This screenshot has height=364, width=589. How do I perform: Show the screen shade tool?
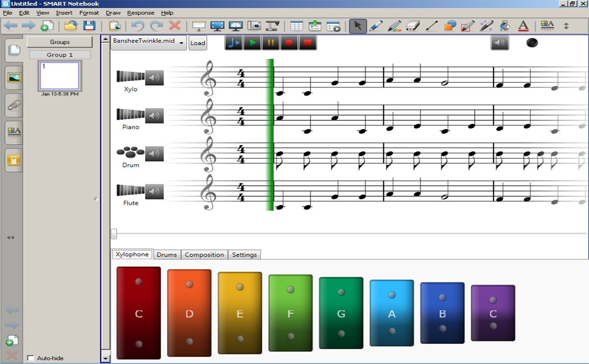[x=199, y=26]
